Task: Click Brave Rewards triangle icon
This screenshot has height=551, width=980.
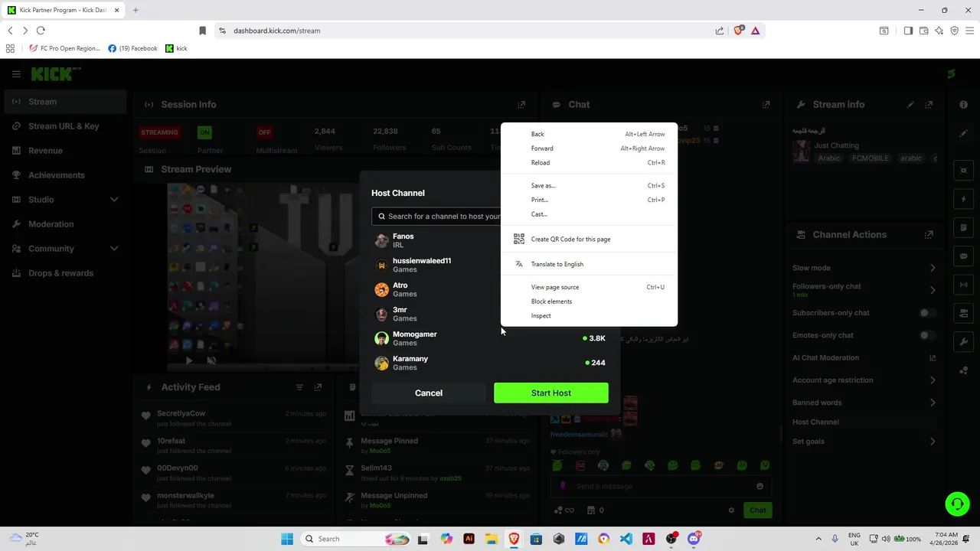Action: pos(756,31)
